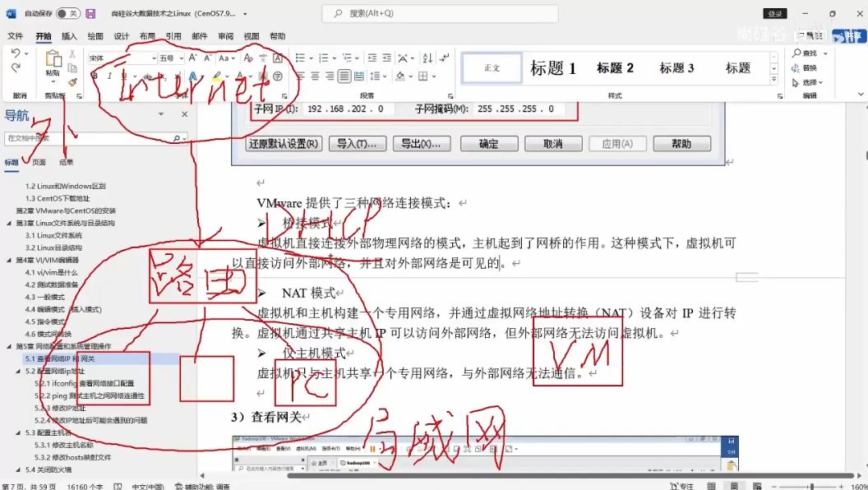This screenshot has width=868, height=490.
Task: Switch to the 插入 Insert ribbon tab
Action: [69, 36]
